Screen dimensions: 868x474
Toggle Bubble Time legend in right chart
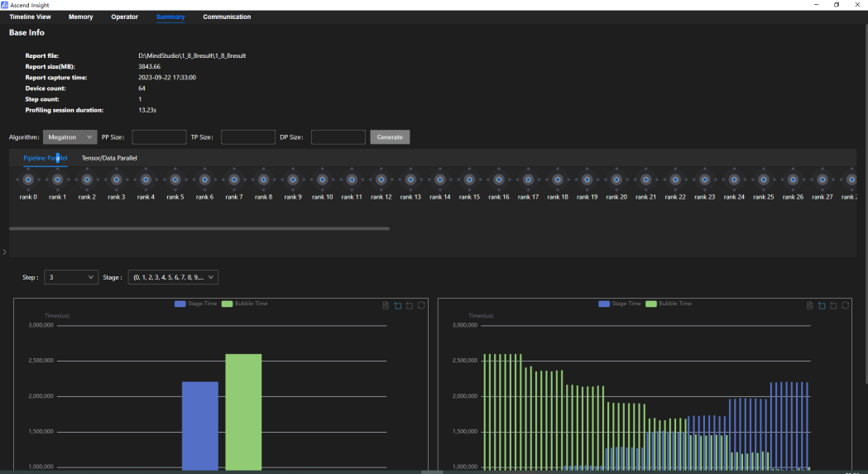668,304
